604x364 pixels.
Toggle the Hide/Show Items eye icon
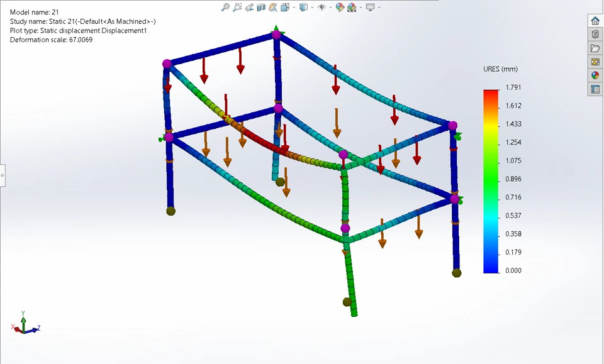point(322,8)
